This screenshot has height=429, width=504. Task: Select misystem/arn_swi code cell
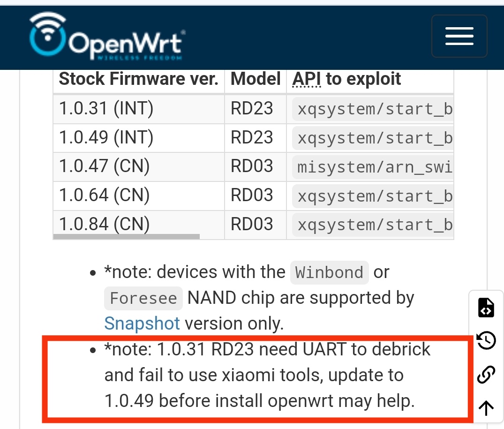[373, 167]
